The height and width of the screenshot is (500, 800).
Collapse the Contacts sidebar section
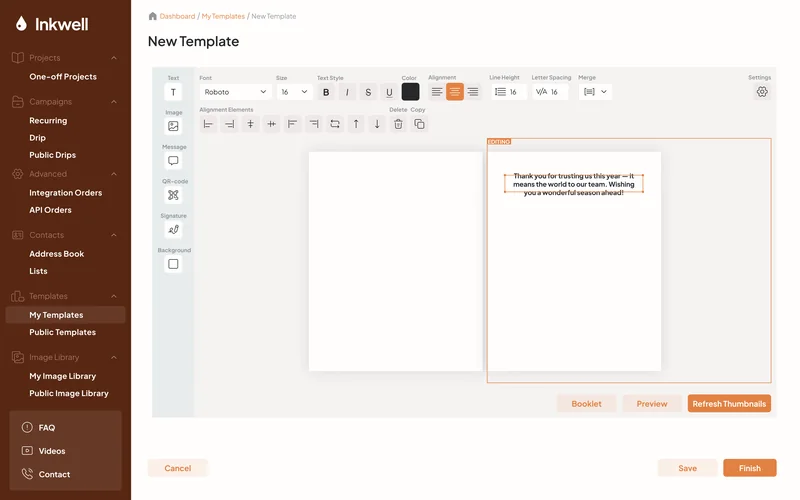[114, 235]
